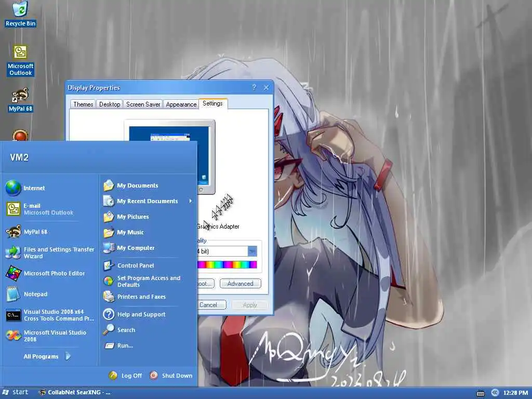Screen dimensions: 532x399
Task: Expand All Programs list
Action: [x=47, y=356]
